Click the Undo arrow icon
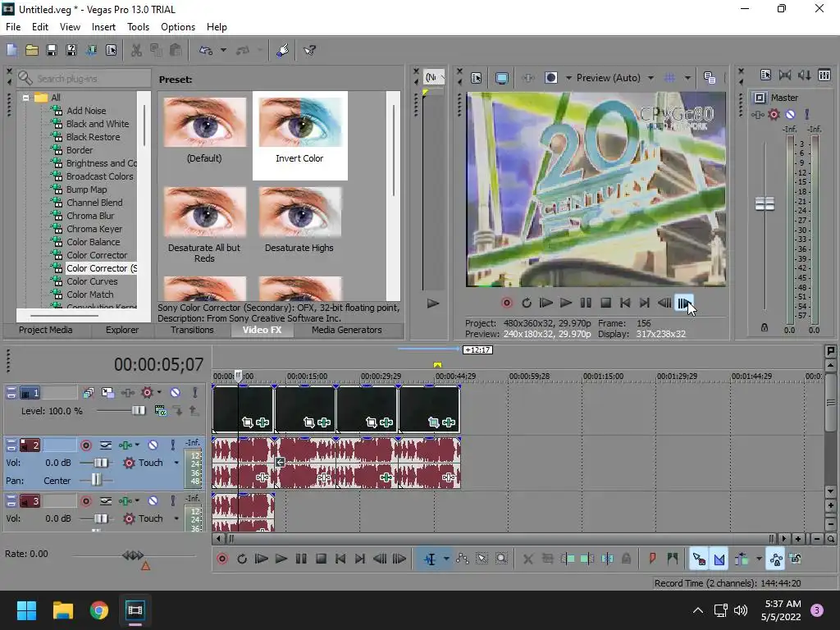Viewport: 840px width, 630px height. [206, 50]
